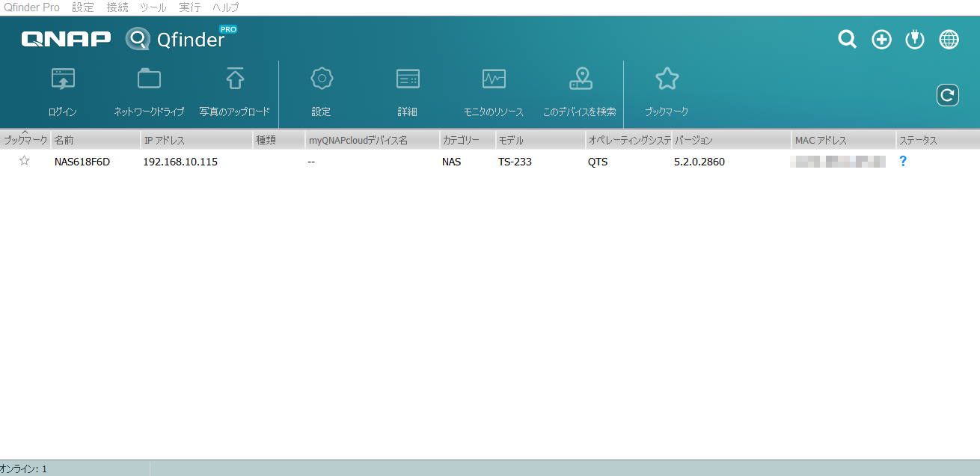Open the ヘルプ menu

pos(226,7)
